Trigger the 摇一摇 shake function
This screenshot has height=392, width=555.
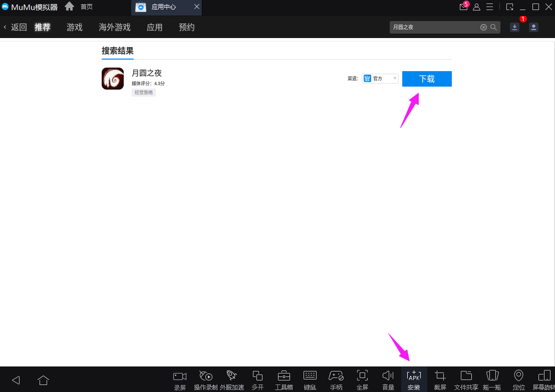coord(492,380)
